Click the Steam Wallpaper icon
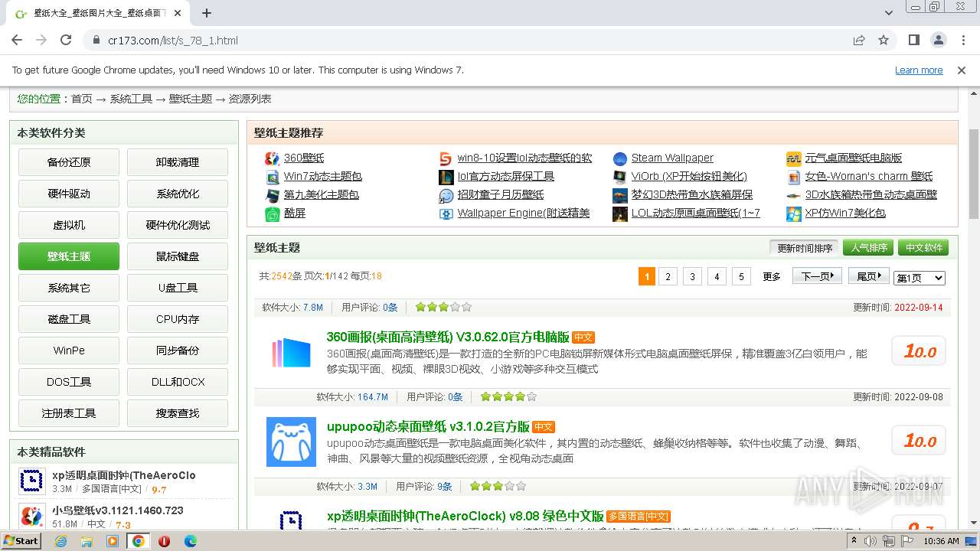980x551 pixels. [620, 158]
